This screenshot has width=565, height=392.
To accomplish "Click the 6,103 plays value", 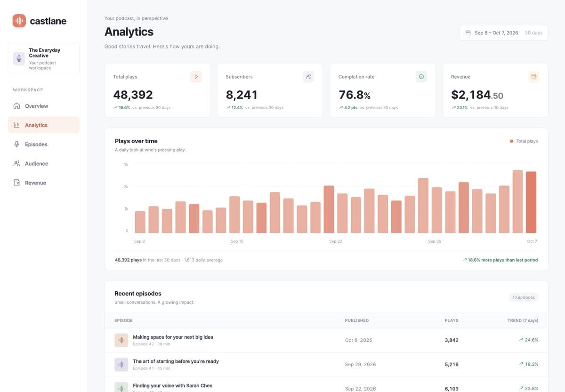I will tap(452, 389).
